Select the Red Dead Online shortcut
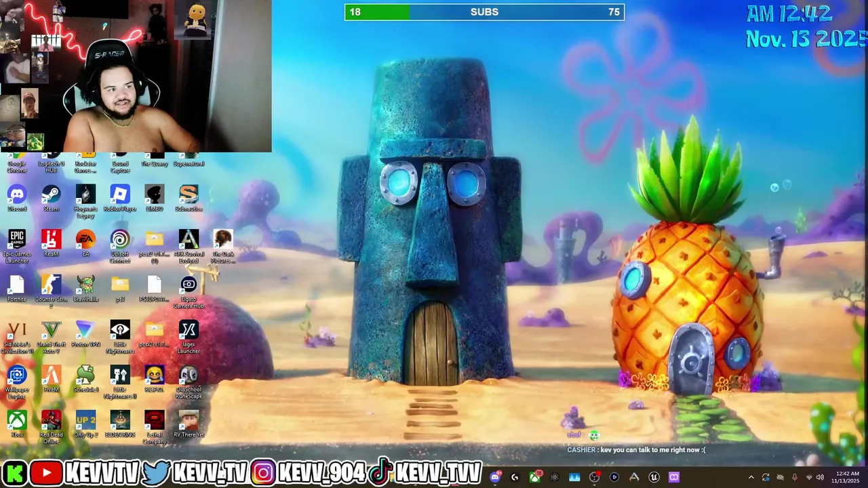The image size is (868, 488). [x=51, y=428]
